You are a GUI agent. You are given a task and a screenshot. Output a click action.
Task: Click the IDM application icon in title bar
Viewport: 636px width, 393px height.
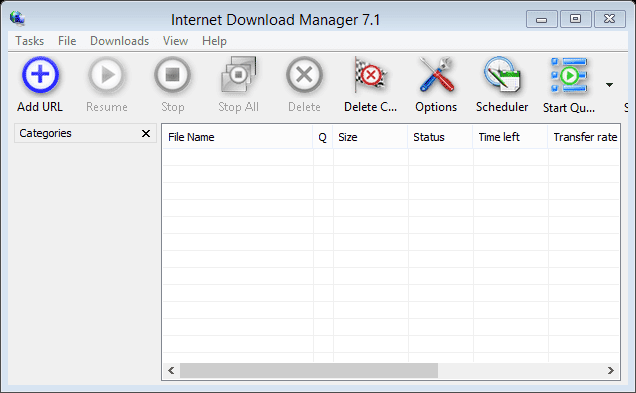[x=17, y=18]
